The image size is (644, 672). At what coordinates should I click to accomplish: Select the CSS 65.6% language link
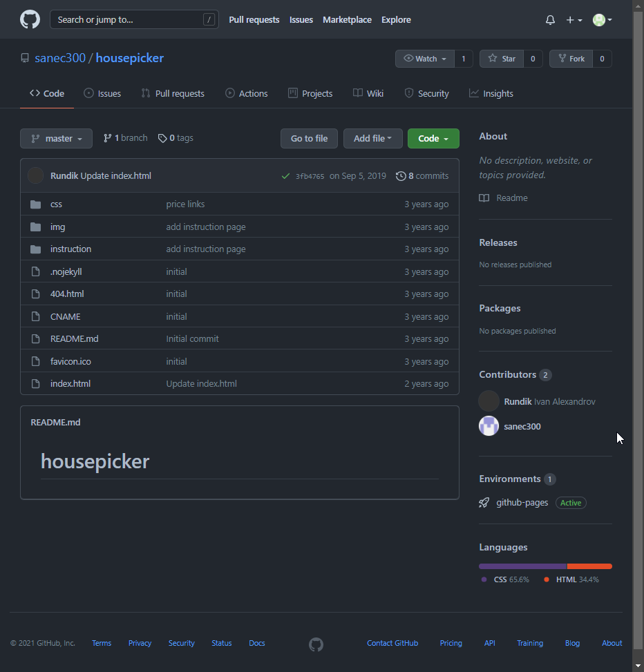click(x=505, y=579)
